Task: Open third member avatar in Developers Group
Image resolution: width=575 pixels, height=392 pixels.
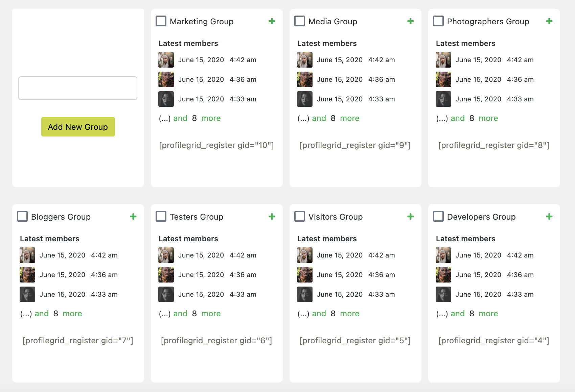Action: pos(443,294)
